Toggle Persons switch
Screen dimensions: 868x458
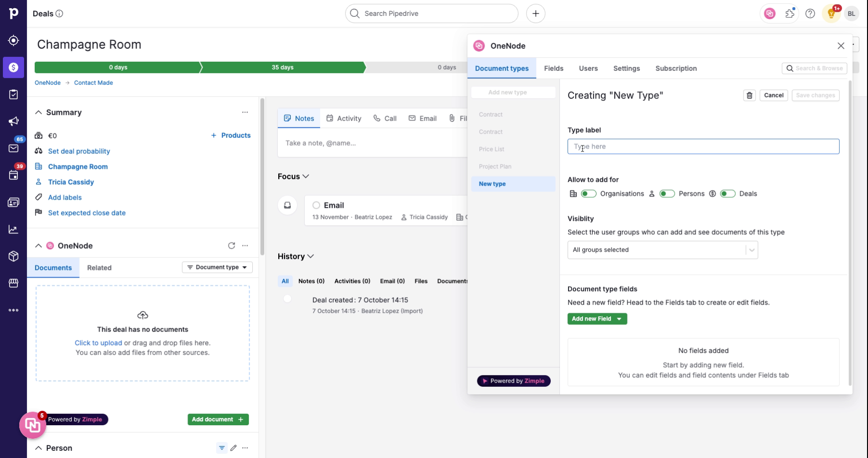click(x=667, y=194)
